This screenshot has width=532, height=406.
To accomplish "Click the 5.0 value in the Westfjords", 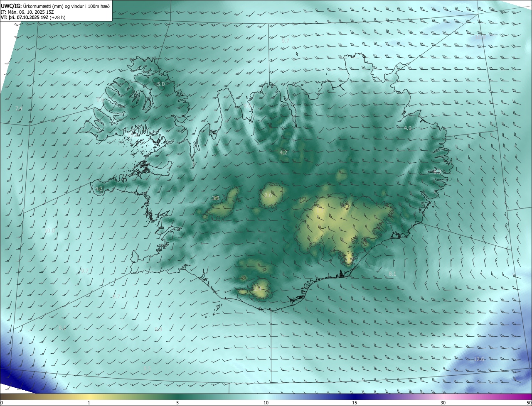I will 161,84.
